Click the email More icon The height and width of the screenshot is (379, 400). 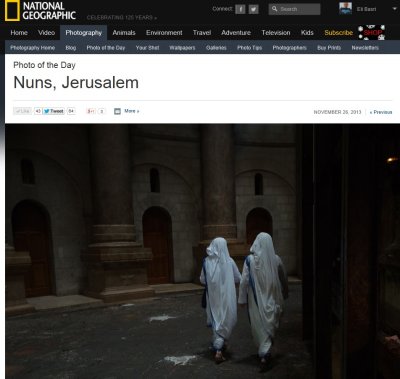[117, 111]
